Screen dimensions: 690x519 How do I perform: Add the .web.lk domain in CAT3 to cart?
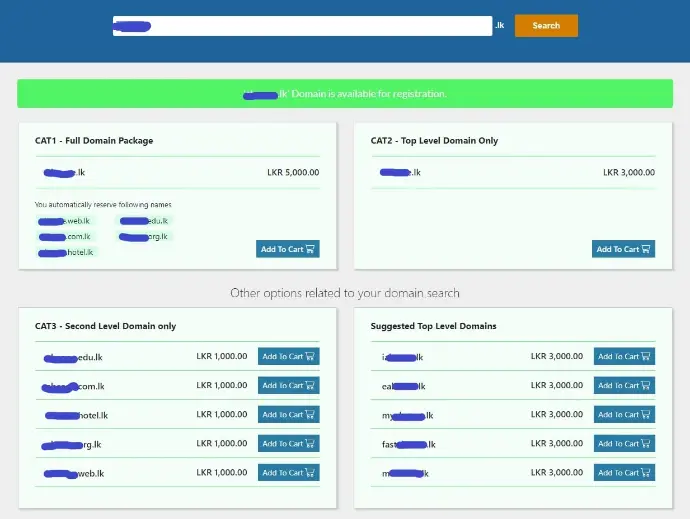[288, 472]
